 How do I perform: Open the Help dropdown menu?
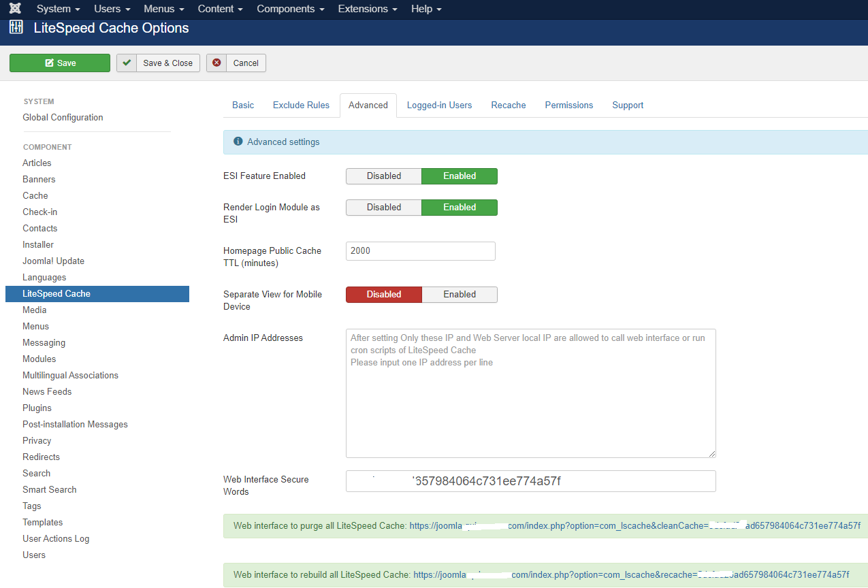point(427,9)
